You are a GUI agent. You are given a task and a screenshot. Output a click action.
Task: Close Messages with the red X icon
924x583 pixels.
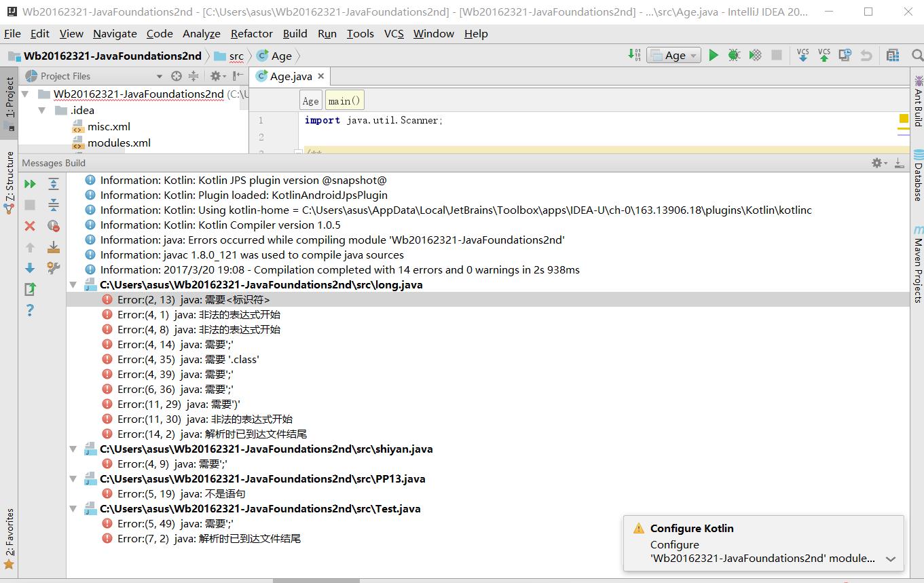pos(30,226)
